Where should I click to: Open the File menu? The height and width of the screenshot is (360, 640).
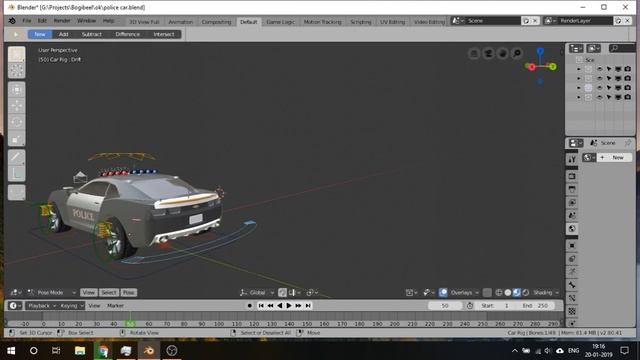pos(27,21)
